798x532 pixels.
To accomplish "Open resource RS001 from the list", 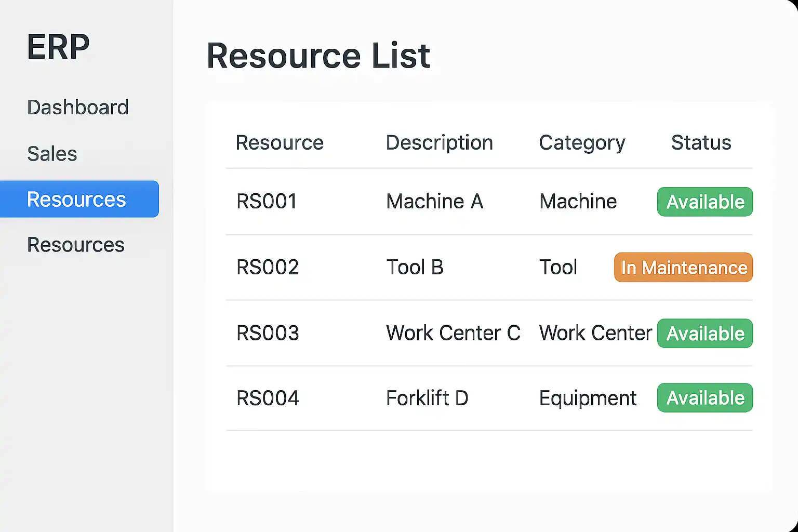I will tap(267, 202).
